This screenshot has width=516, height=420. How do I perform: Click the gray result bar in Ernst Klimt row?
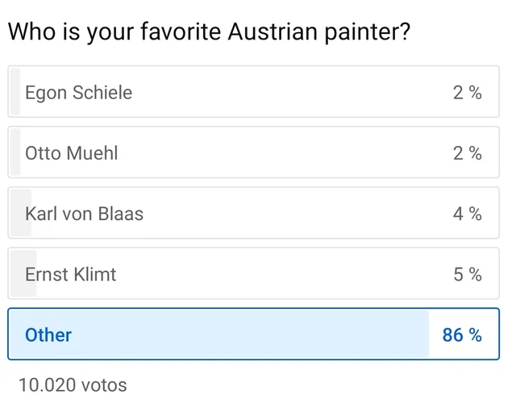(x=22, y=274)
